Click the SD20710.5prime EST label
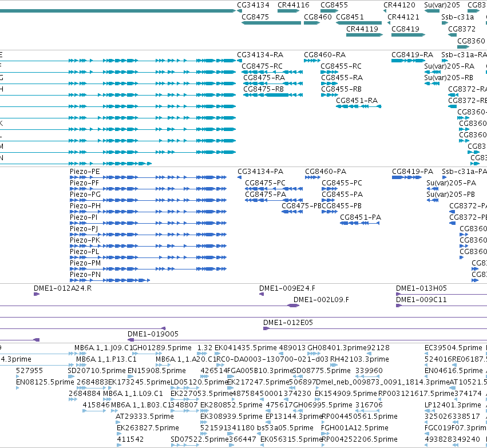Viewport: 487px width, 448px height. pos(97,371)
